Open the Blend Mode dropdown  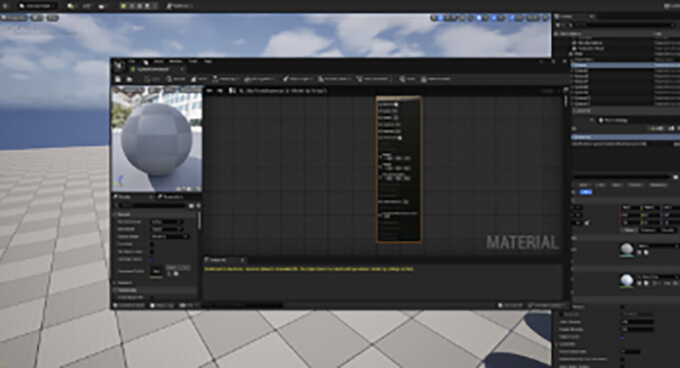167,229
